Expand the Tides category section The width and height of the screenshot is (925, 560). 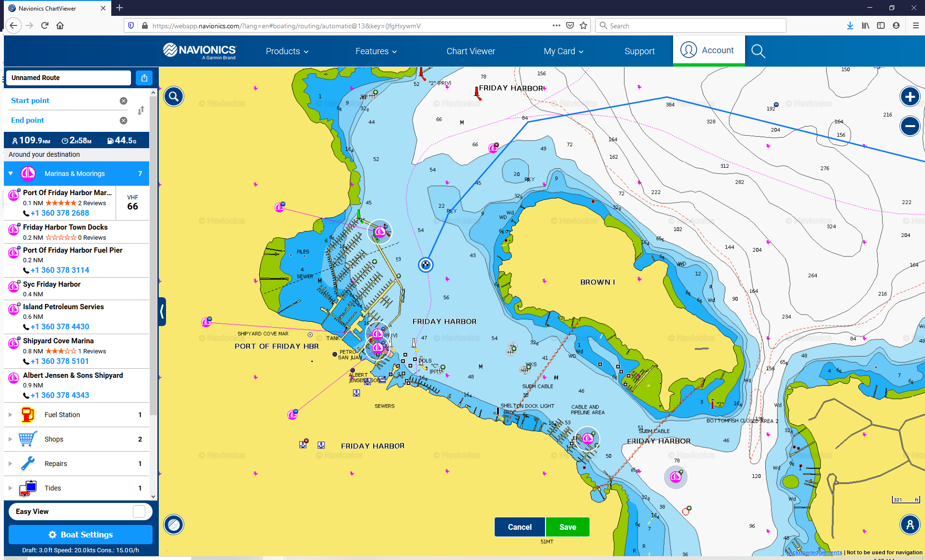11,487
